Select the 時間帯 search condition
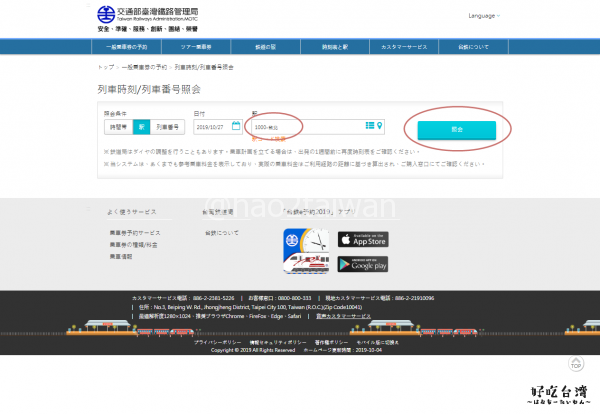The image size is (600, 414). click(x=118, y=127)
